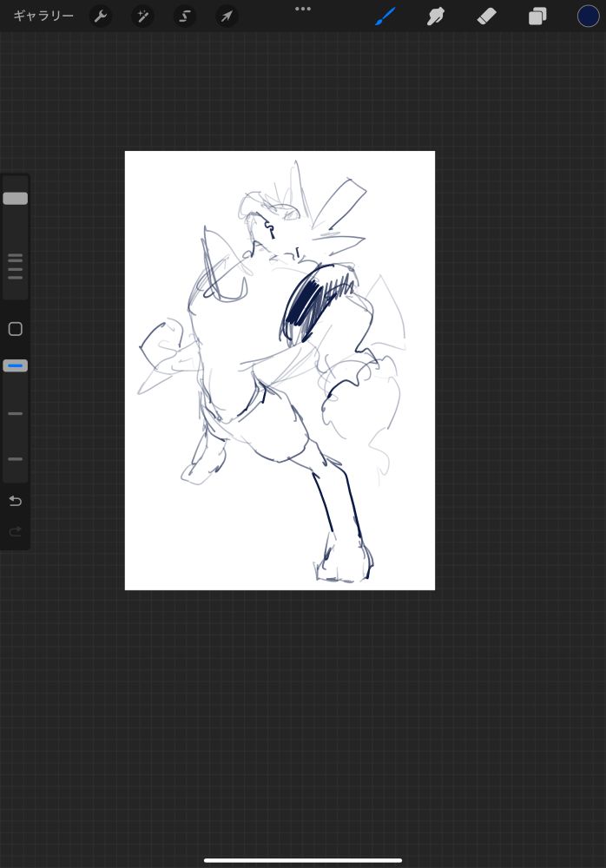Viewport: 606px width, 868px height.
Task: Tap the sketch canvas drawing
Action: pyautogui.click(x=280, y=371)
